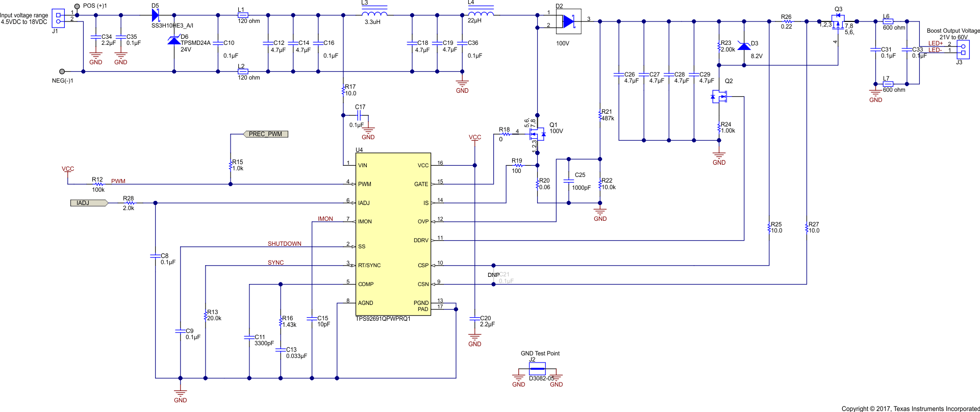Screen dimensions: 980x412
Task: Click the R19 100 resistor symbol
Action: [x=518, y=165]
